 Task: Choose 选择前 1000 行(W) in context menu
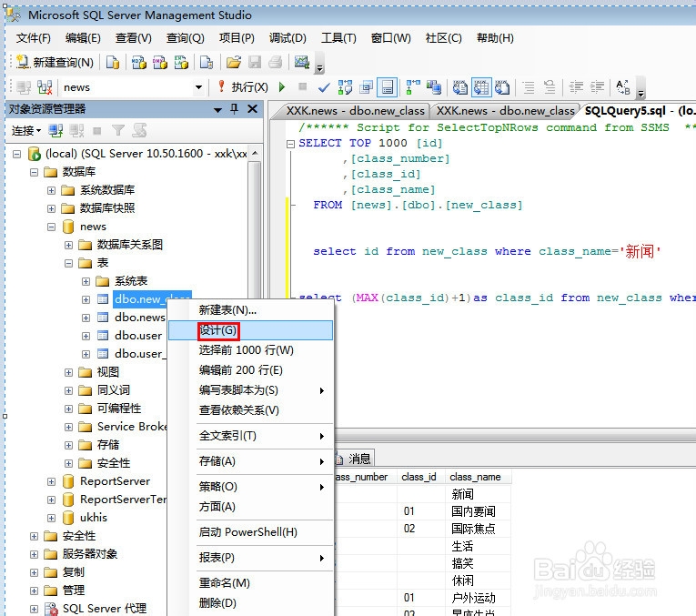(x=250, y=350)
